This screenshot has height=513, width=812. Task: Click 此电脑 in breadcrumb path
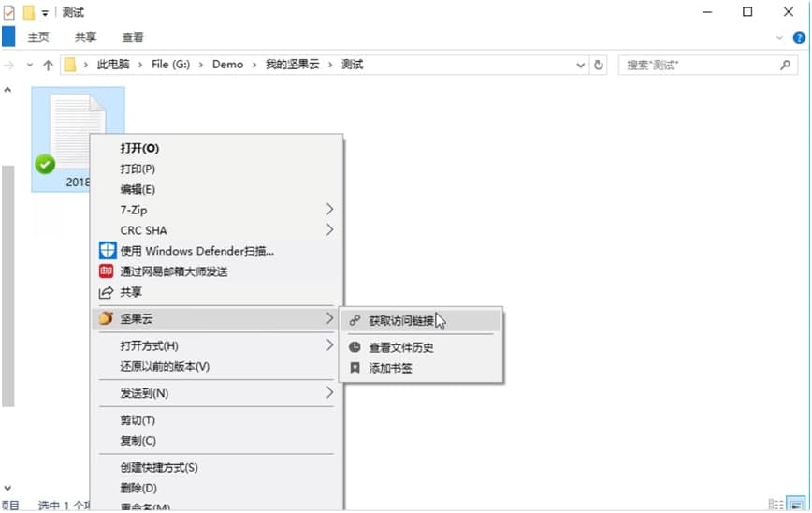coord(113,65)
